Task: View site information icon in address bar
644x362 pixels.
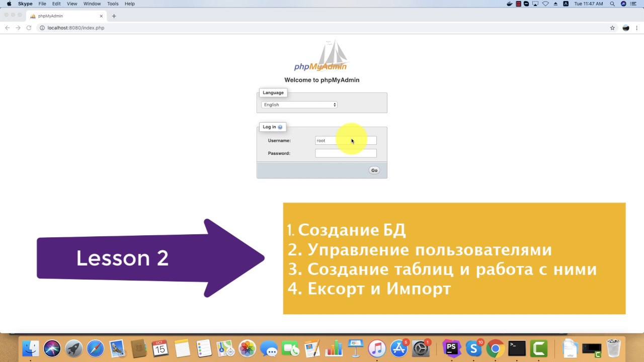Action: click(42, 28)
